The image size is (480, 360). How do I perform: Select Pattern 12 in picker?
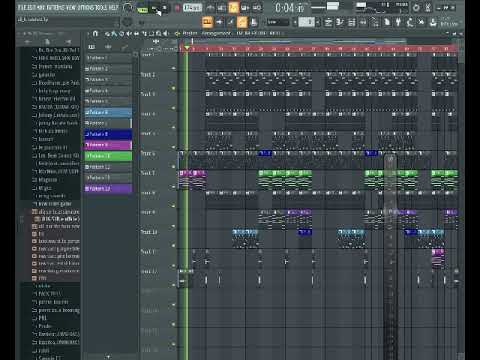point(108,167)
